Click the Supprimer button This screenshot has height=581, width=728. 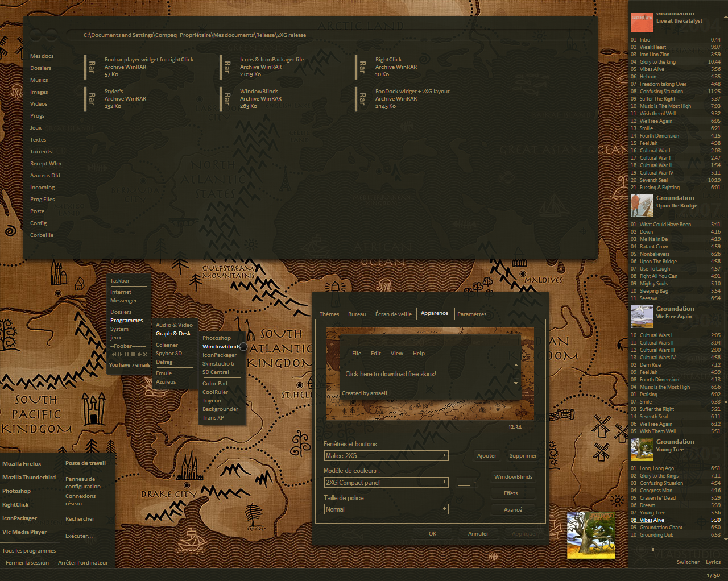click(x=523, y=456)
